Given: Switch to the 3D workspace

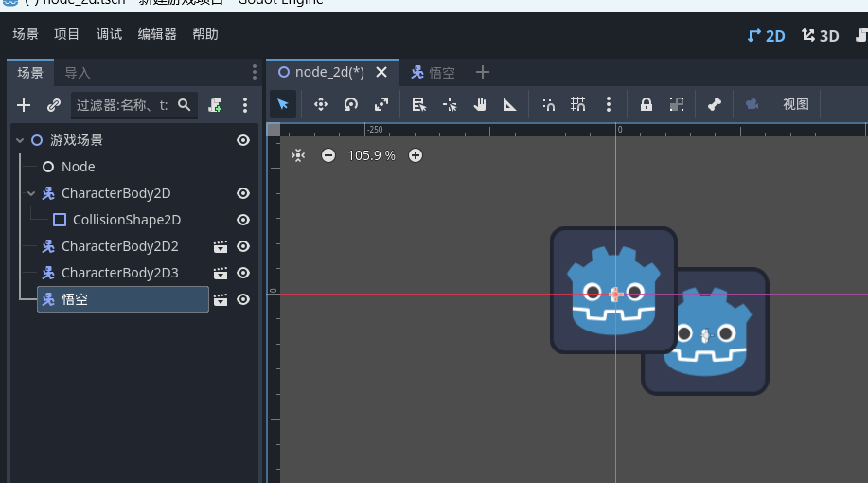Looking at the screenshot, I should tap(821, 36).
